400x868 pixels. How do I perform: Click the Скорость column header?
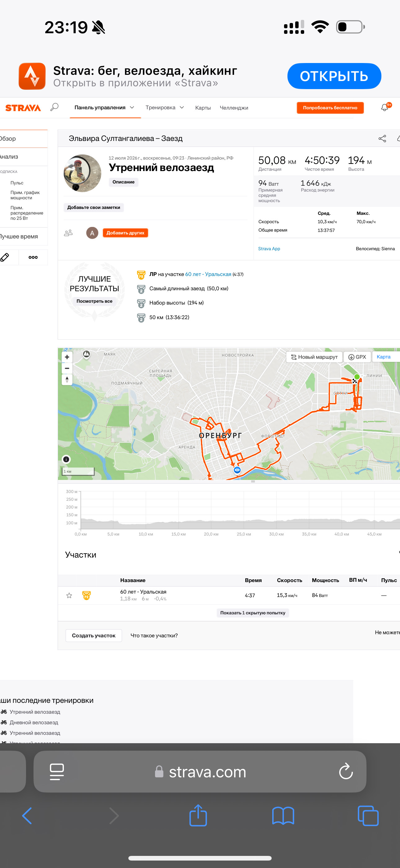[290, 580]
